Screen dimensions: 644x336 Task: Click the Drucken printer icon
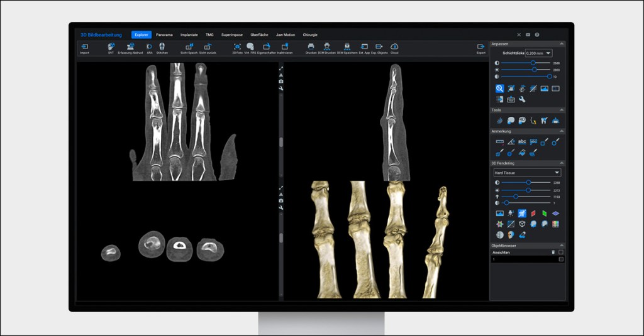pyautogui.click(x=311, y=47)
